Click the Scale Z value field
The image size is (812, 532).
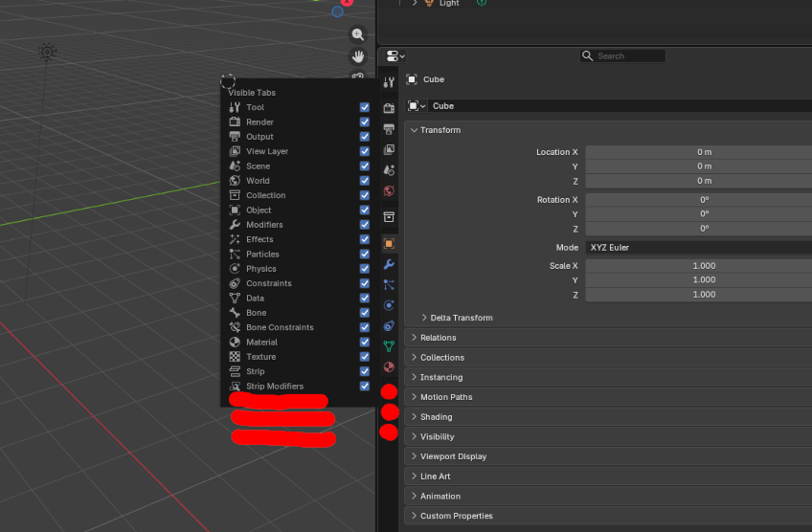pyautogui.click(x=699, y=295)
